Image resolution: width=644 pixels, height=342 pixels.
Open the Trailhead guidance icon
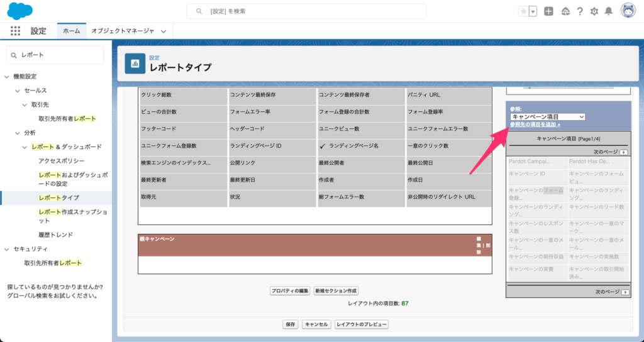pyautogui.click(x=565, y=11)
